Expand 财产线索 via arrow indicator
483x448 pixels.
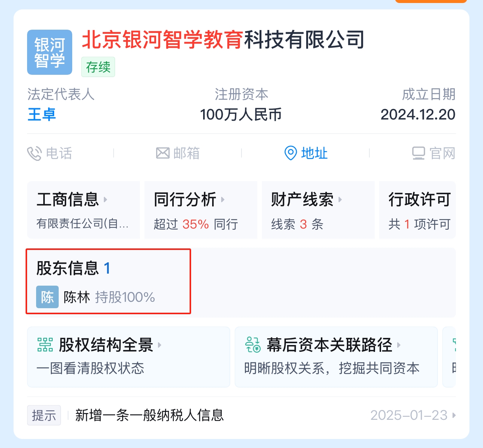pyautogui.click(x=340, y=200)
